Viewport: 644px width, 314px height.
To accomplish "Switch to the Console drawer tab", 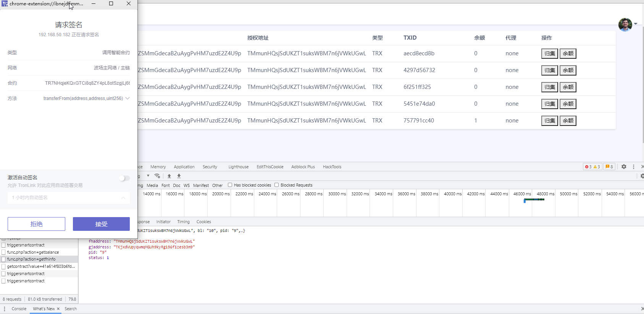I will point(19,309).
